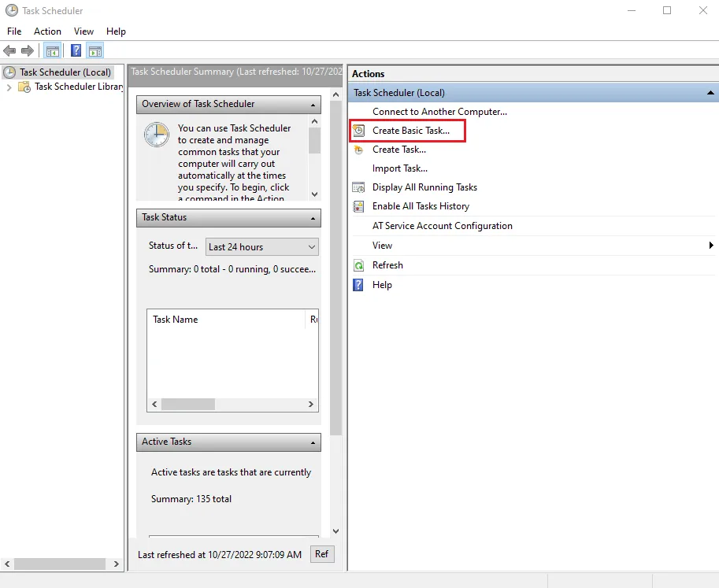The width and height of the screenshot is (719, 588).
Task: Click the Display All Running Tasks icon
Action: 358,187
